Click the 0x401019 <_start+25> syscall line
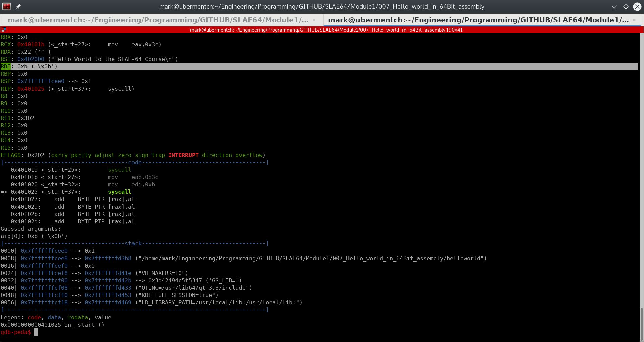The height and width of the screenshot is (342, 644). pyautogui.click(x=71, y=170)
